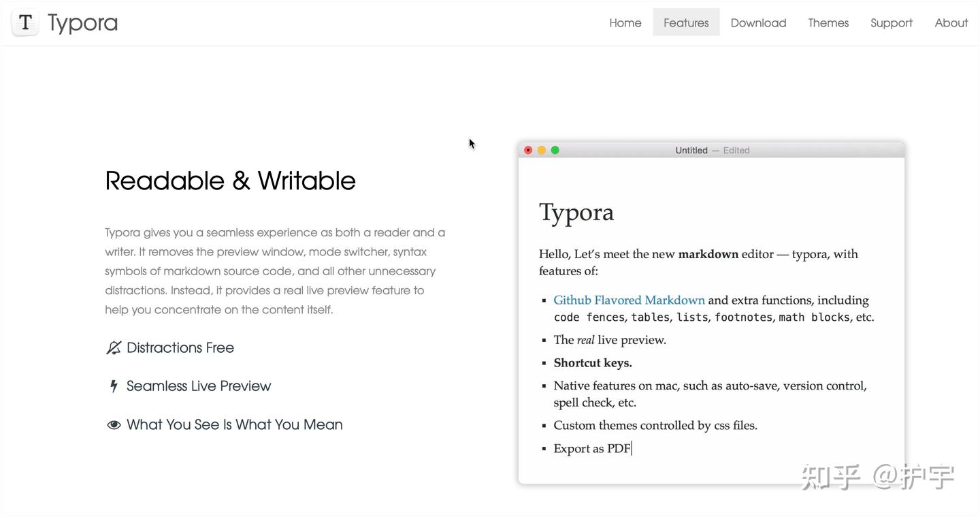Open the Themes nav item
Screen dimensions: 980x517
(x=828, y=22)
